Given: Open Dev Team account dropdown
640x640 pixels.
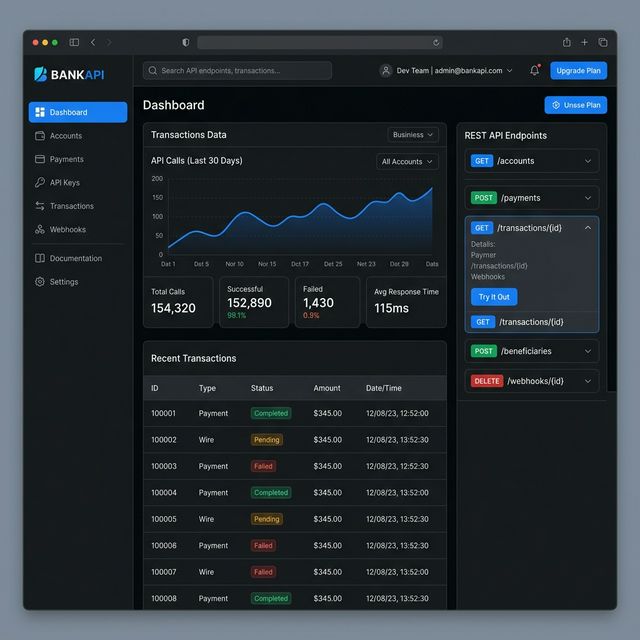Looking at the screenshot, I should [x=446, y=71].
